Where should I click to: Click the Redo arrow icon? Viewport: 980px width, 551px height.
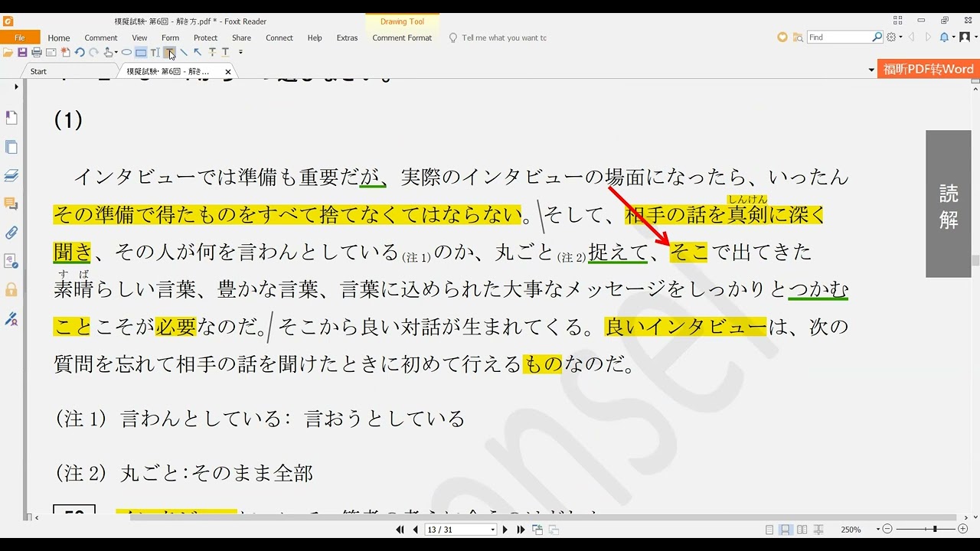(x=93, y=53)
